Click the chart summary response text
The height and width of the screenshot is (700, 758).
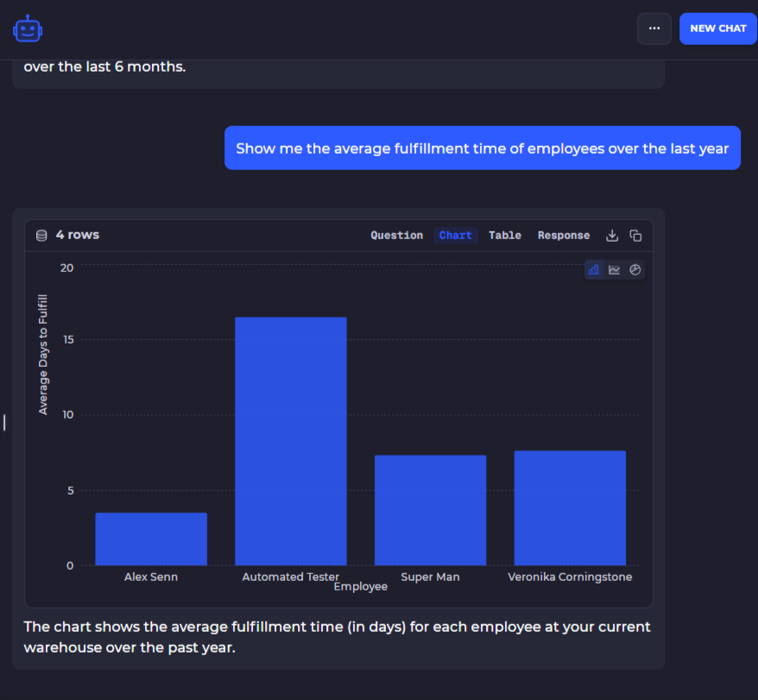337,637
